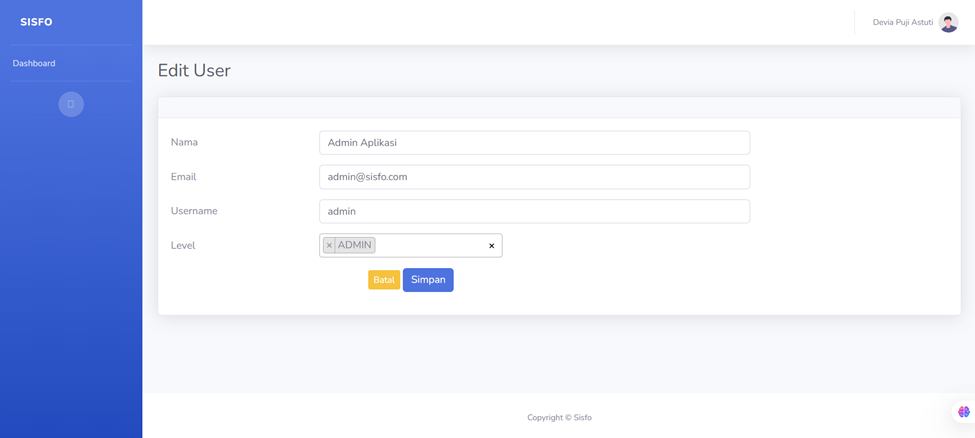The height and width of the screenshot is (438, 975).
Task: Click the colorful brain icon at bottom right
Action: point(963,411)
